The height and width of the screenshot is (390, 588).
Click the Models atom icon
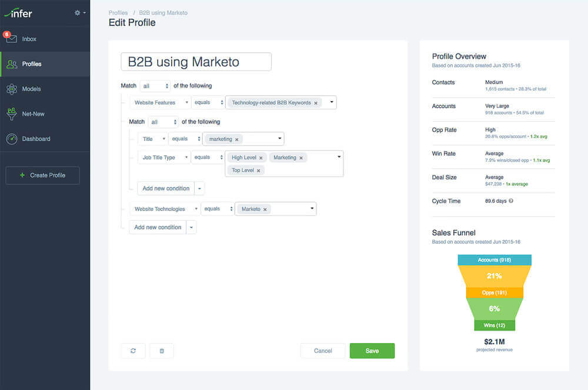(12, 89)
